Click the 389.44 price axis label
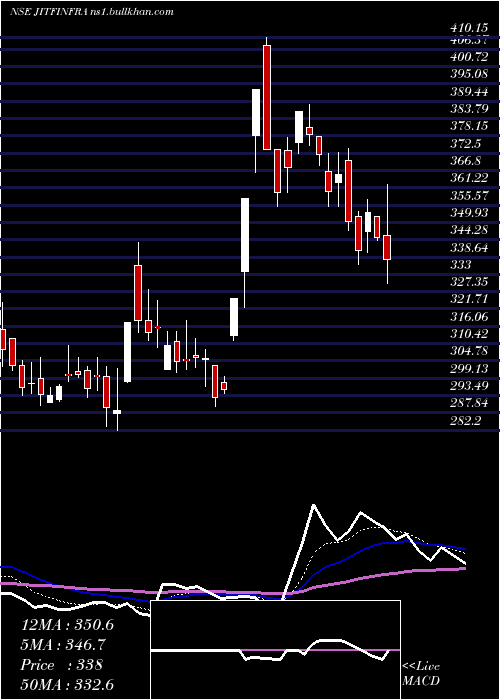This screenshot has width=500, height=700. 469,92
